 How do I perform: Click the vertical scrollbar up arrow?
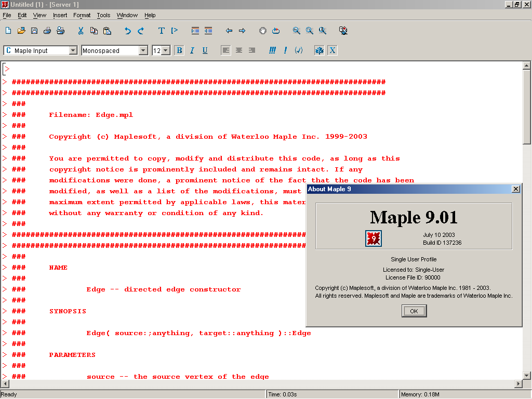[x=527, y=65]
